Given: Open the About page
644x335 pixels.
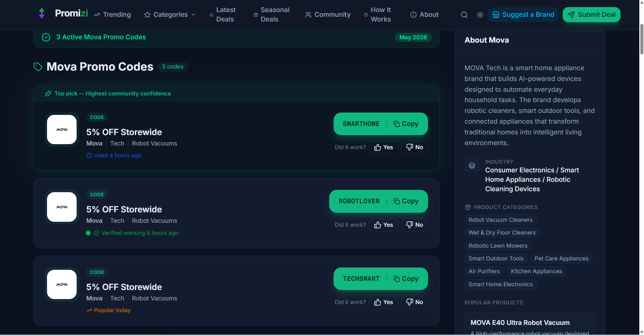Looking at the screenshot, I should [x=424, y=14].
